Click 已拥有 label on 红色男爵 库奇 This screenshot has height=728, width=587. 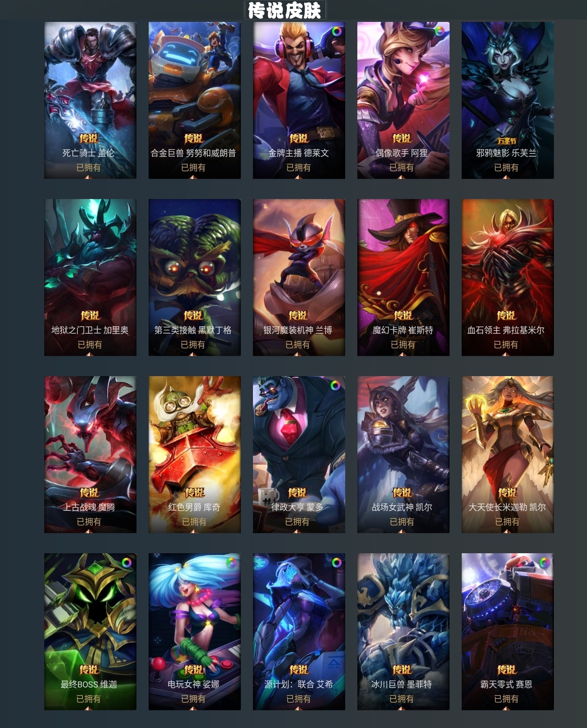pos(194,522)
